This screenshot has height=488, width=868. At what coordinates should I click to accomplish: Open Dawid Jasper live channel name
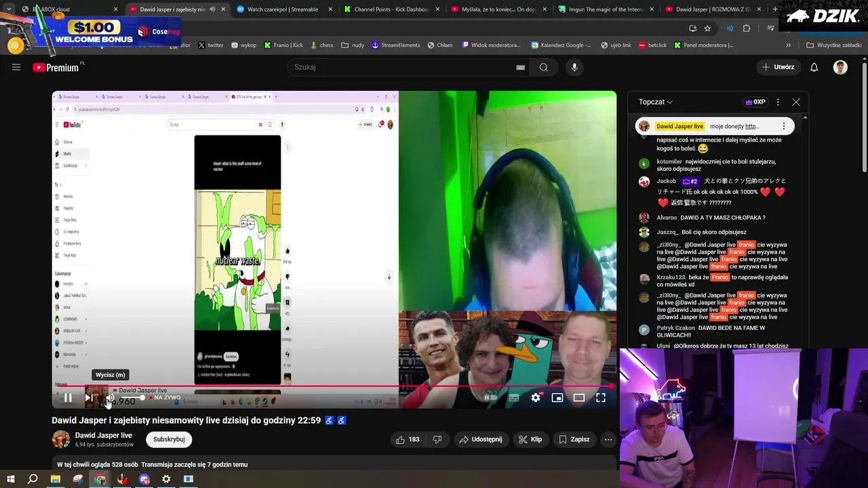click(x=104, y=435)
